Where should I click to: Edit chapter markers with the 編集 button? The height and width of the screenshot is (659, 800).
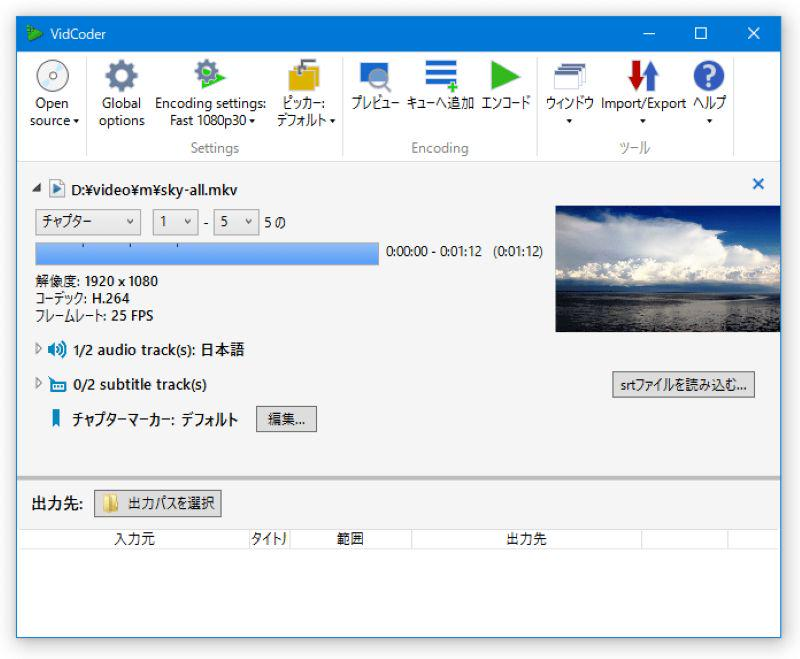(287, 419)
